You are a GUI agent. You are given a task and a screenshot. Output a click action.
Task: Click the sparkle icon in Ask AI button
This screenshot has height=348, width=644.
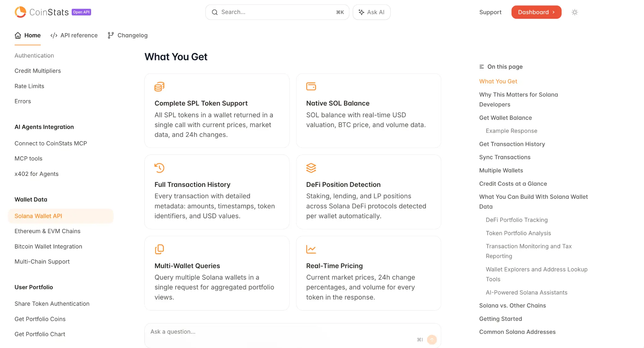(x=362, y=12)
